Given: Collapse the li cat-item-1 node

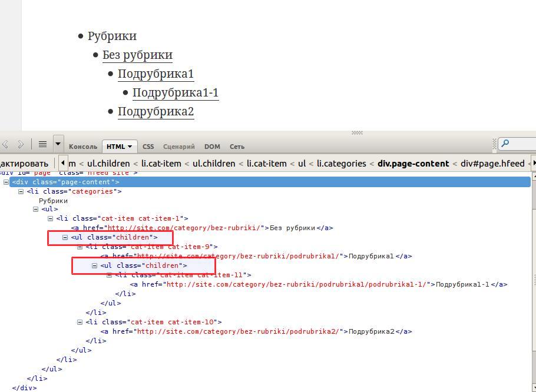Looking at the screenshot, I should [50, 218].
